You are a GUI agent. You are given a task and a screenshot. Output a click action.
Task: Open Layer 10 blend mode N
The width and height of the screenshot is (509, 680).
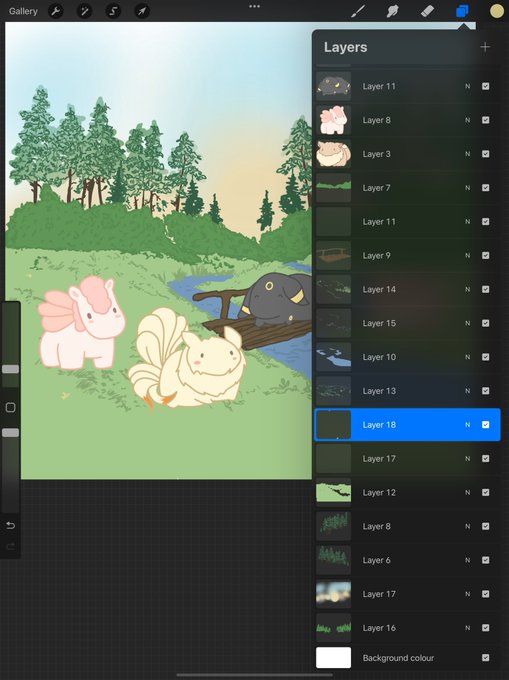[x=467, y=357]
